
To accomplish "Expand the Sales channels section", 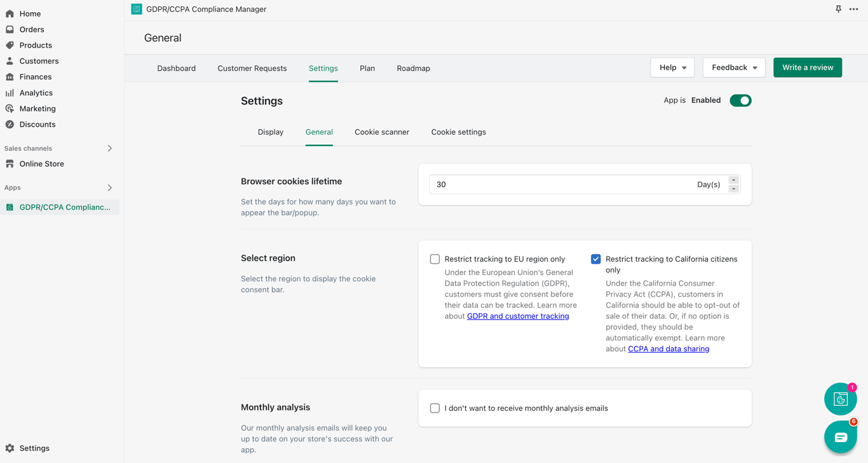I will point(110,148).
